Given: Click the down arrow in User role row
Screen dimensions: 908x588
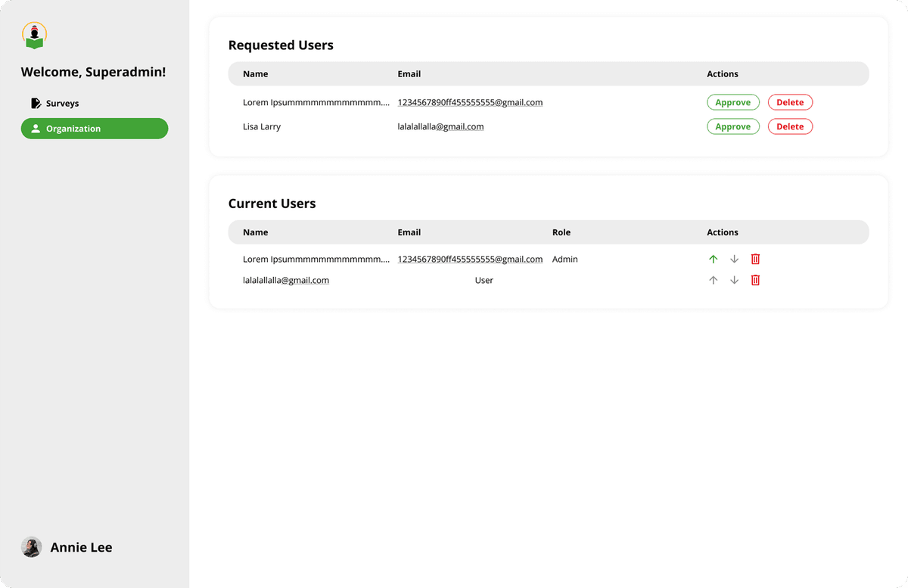Looking at the screenshot, I should [x=734, y=280].
